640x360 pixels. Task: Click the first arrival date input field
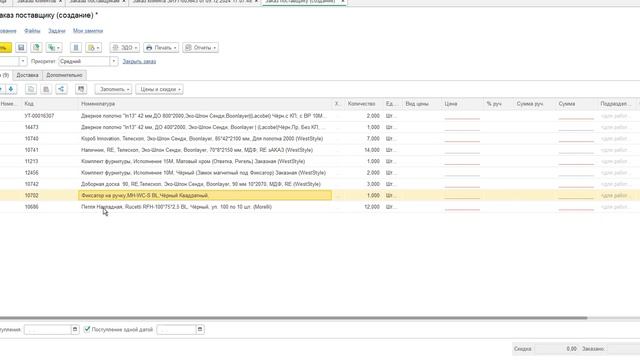point(48,329)
